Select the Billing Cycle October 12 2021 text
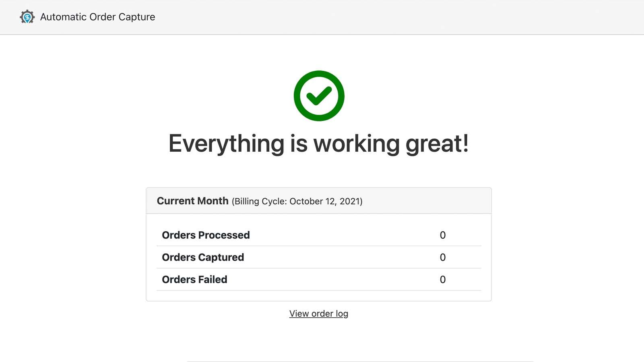Viewport: 644px width, 362px height. pyautogui.click(x=297, y=201)
